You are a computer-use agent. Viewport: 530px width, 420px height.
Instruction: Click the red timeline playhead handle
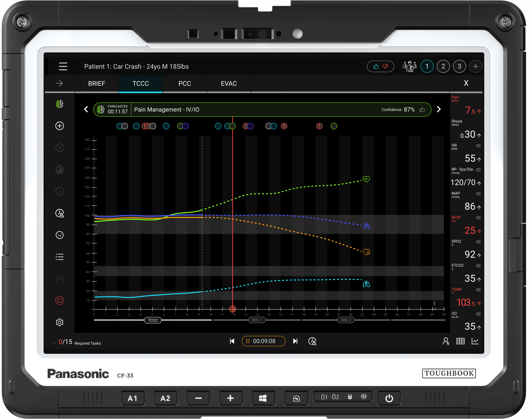coord(232,309)
